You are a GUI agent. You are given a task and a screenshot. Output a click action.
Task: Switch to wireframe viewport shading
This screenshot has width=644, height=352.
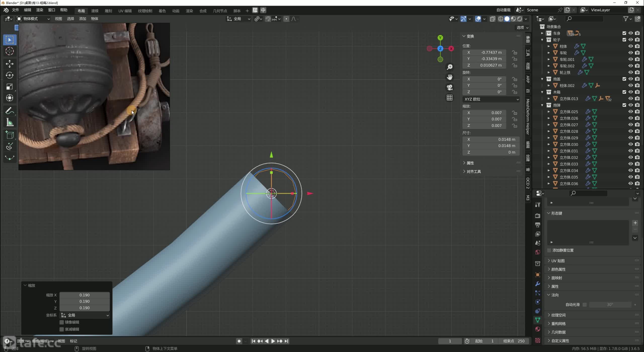501,19
